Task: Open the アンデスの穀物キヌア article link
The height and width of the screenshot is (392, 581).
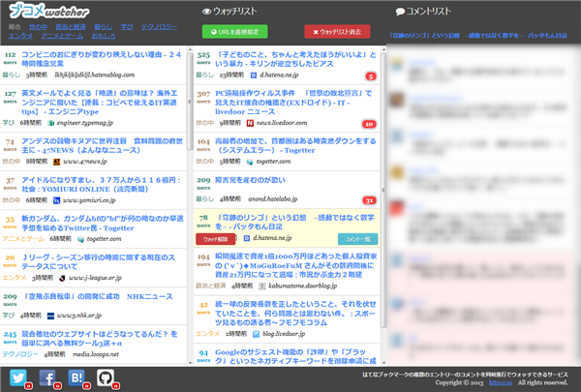Action: [x=102, y=145]
